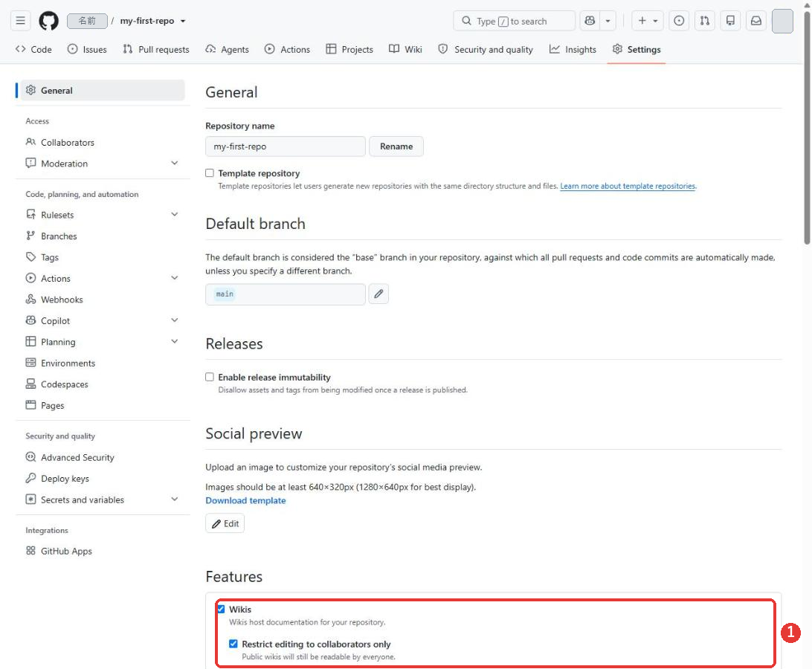Focus the Type / to search field

click(514, 21)
